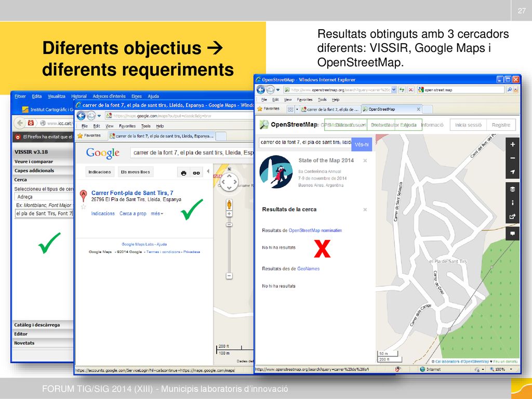Screen dimensions: 532x399
Task: Open the Google Maps 'més' dropdown
Action: tap(157, 214)
